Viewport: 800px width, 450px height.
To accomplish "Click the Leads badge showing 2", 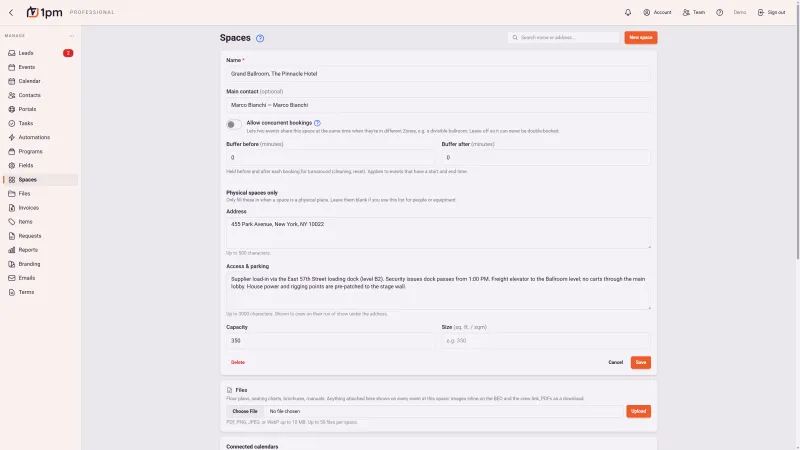I will 68,53.
